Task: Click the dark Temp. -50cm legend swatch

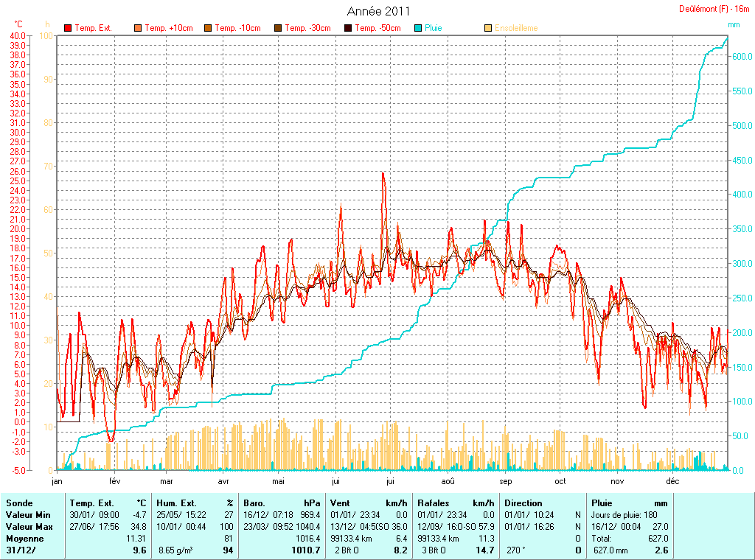Action: click(x=348, y=28)
